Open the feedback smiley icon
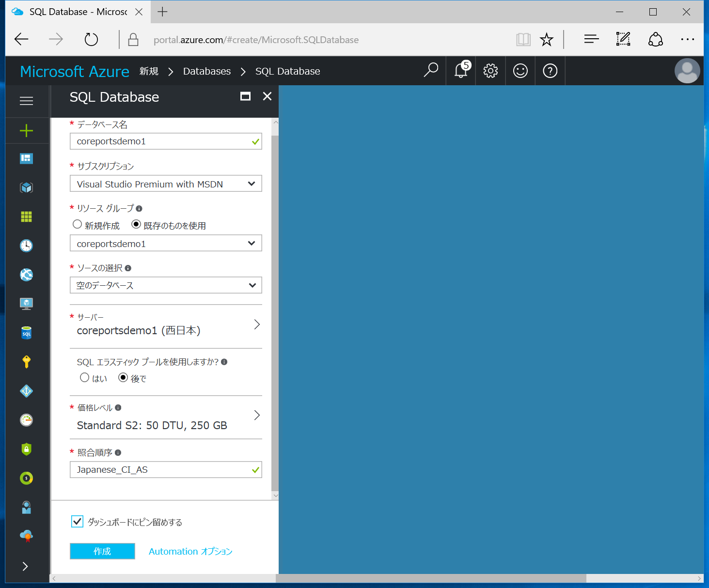709x588 pixels. 520,71
